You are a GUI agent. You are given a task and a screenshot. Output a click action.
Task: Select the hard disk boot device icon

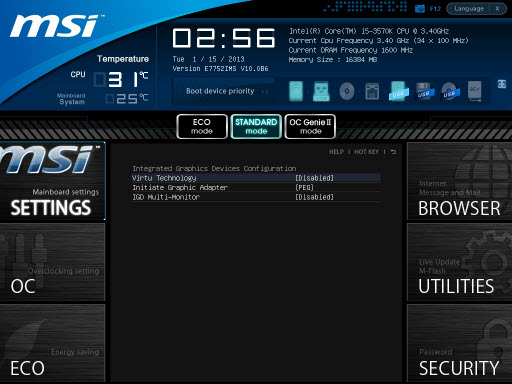point(296,91)
